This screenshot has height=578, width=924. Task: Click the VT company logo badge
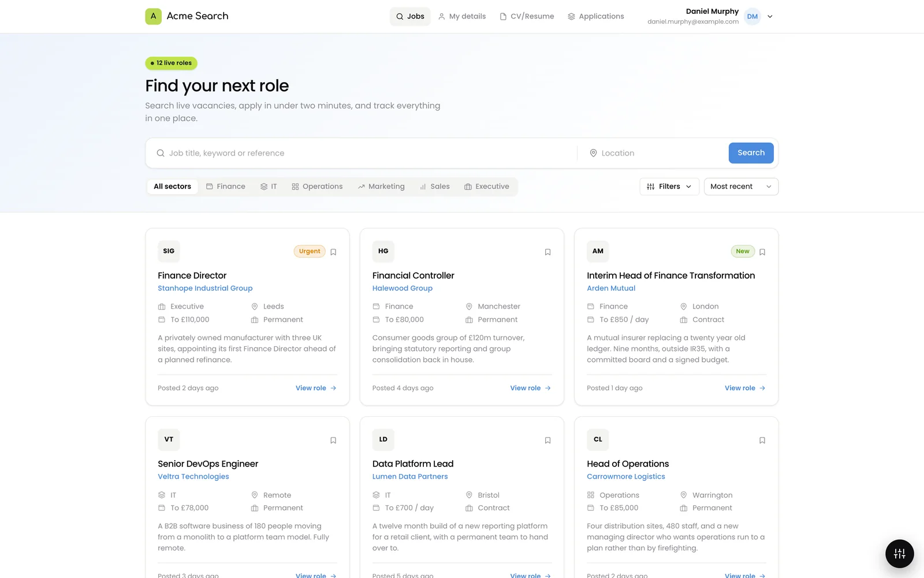point(169,440)
